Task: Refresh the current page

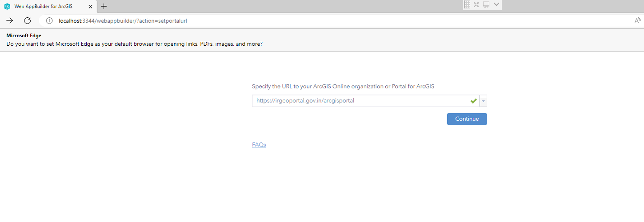Action: pyautogui.click(x=27, y=20)
